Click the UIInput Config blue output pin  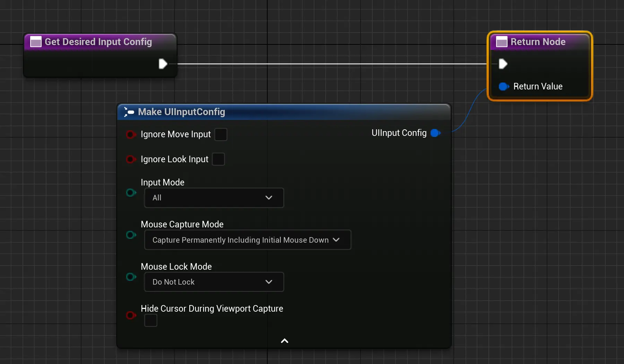pos(435,133)
